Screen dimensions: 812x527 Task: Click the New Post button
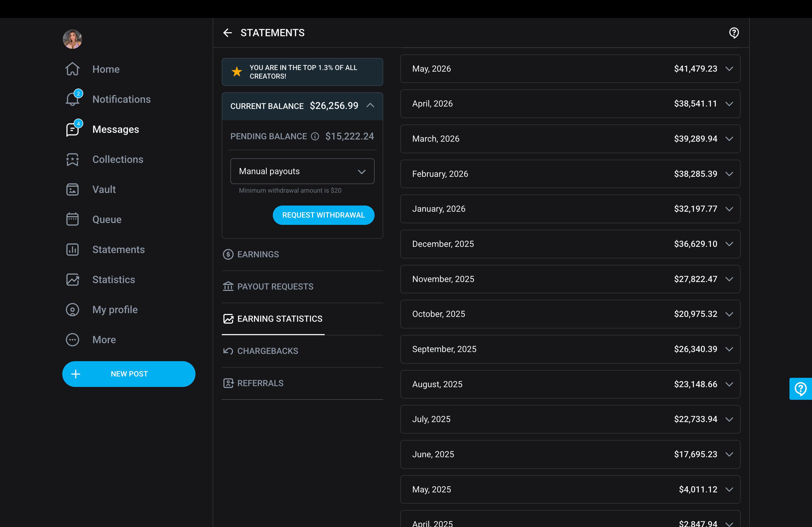129,374
